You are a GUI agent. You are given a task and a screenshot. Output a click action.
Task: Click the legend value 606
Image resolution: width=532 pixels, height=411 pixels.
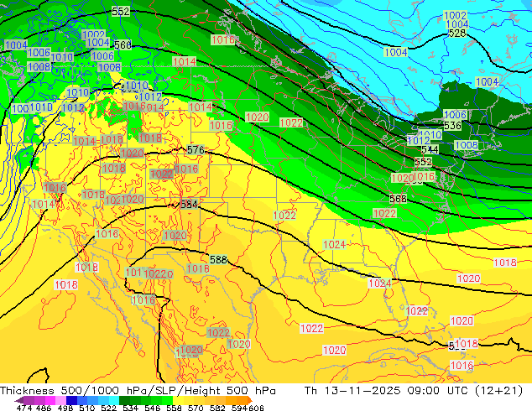click(256, 408)
